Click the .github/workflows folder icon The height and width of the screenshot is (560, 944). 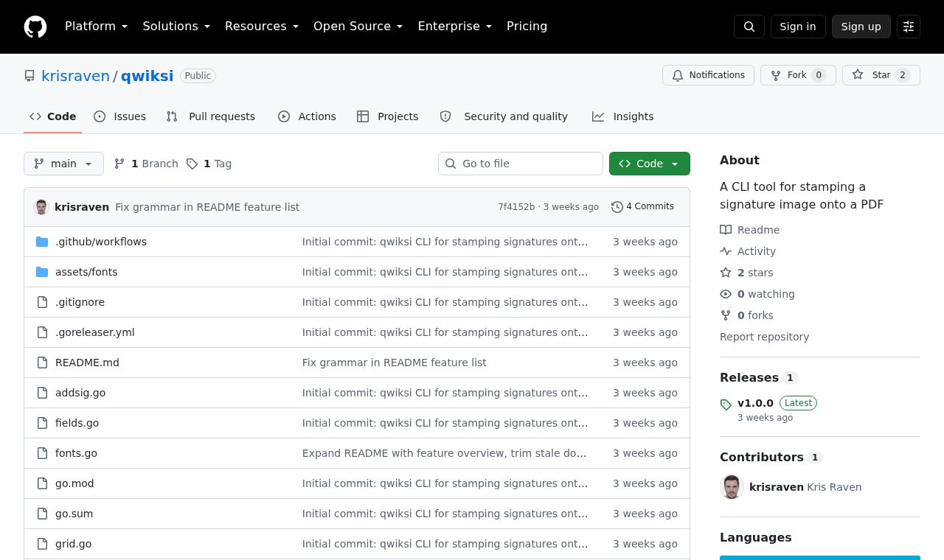[42, 242]
